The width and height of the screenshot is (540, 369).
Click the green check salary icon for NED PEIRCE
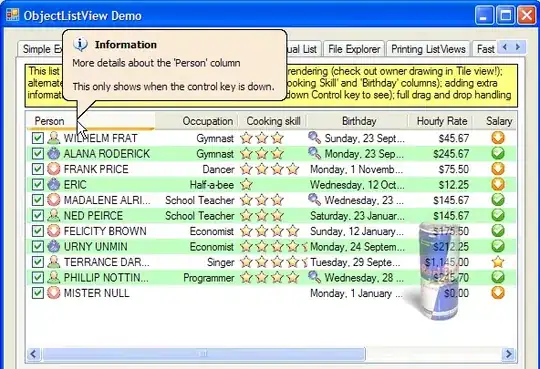[498, 215]
